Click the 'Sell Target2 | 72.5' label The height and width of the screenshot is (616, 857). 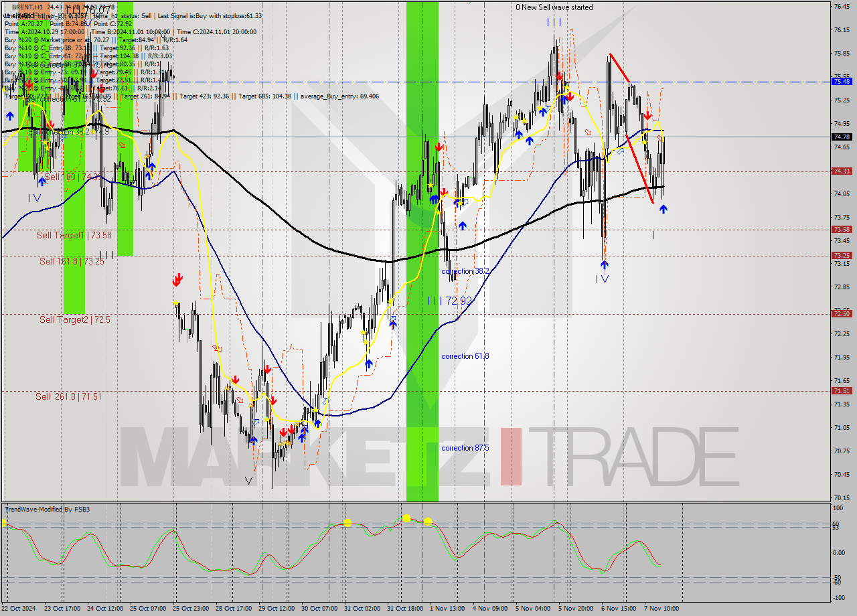point(75,319)
